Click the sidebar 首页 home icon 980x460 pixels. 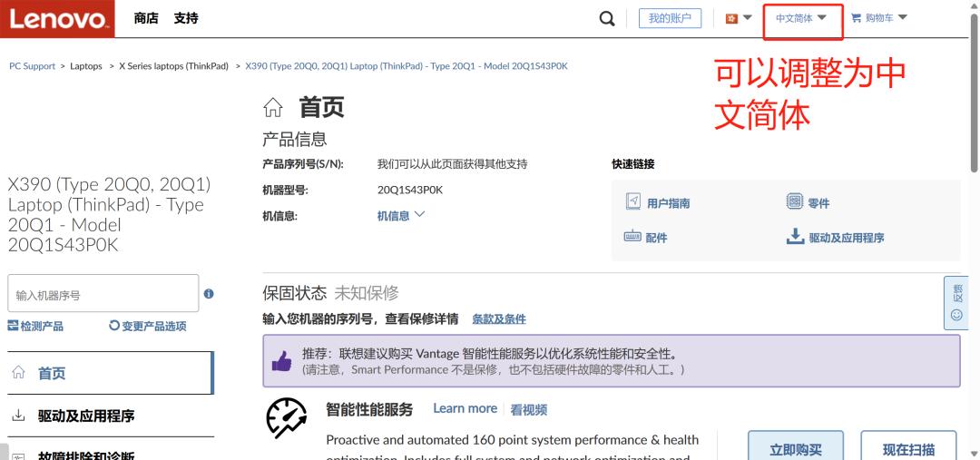coord(19,373)
